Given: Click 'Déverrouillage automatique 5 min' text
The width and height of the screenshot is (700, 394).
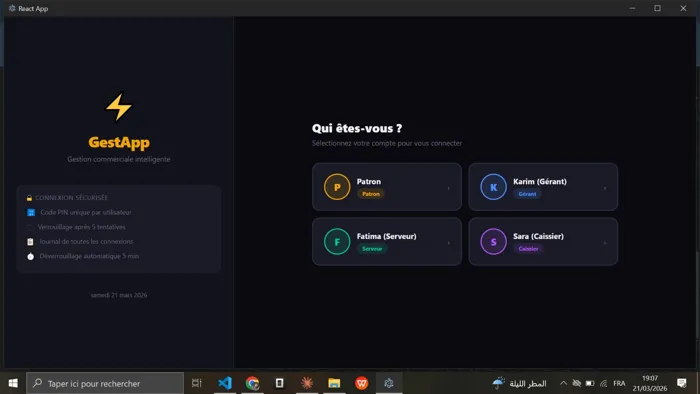Looking at the screenshot, I should 89,256.
